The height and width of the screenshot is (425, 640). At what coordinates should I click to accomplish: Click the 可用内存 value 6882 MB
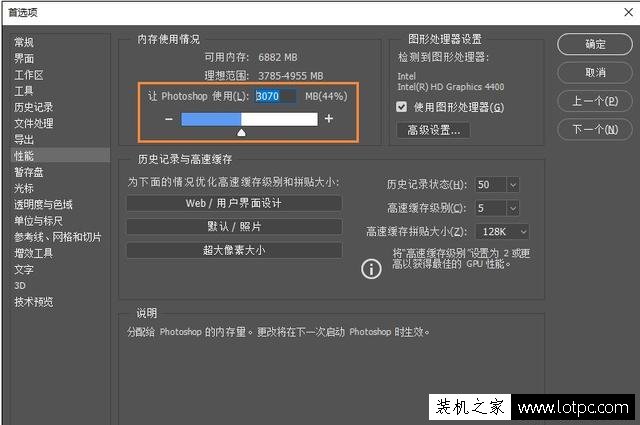coord(278,58)
